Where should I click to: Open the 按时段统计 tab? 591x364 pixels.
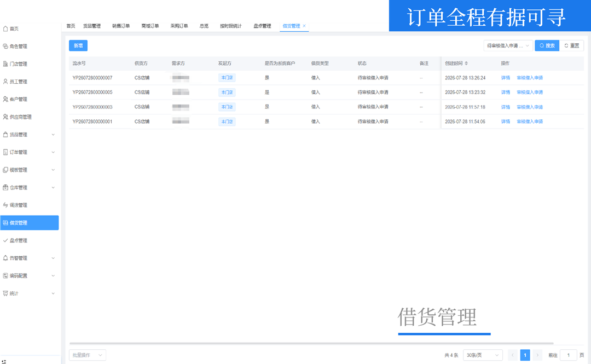pos(231,26)
